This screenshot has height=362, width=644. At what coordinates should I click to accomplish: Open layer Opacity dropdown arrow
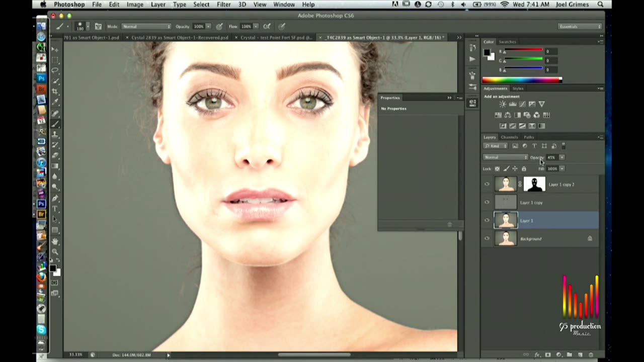point(562,157)
